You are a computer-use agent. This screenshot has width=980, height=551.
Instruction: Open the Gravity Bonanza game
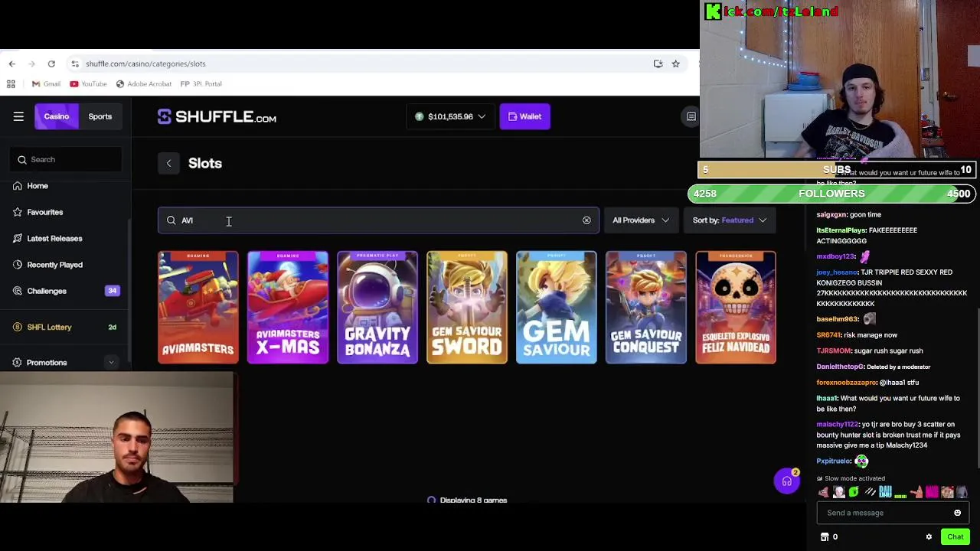click(377, 307)
